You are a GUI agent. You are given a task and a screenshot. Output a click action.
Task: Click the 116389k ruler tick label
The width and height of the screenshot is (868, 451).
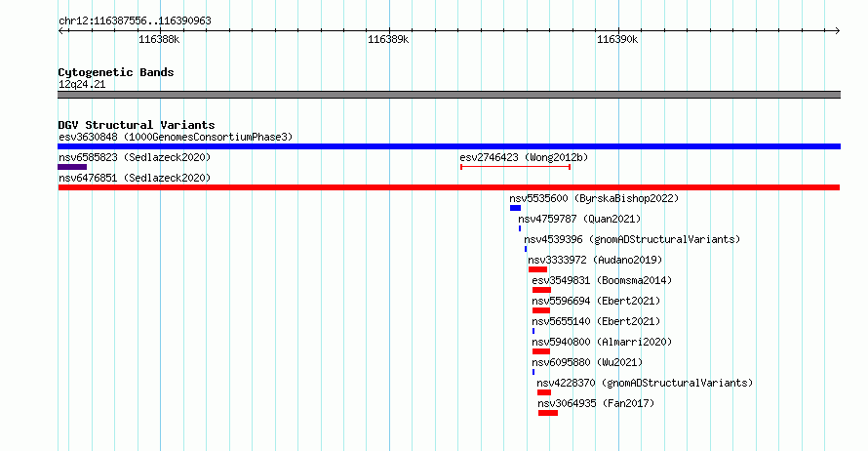(388, 39)
